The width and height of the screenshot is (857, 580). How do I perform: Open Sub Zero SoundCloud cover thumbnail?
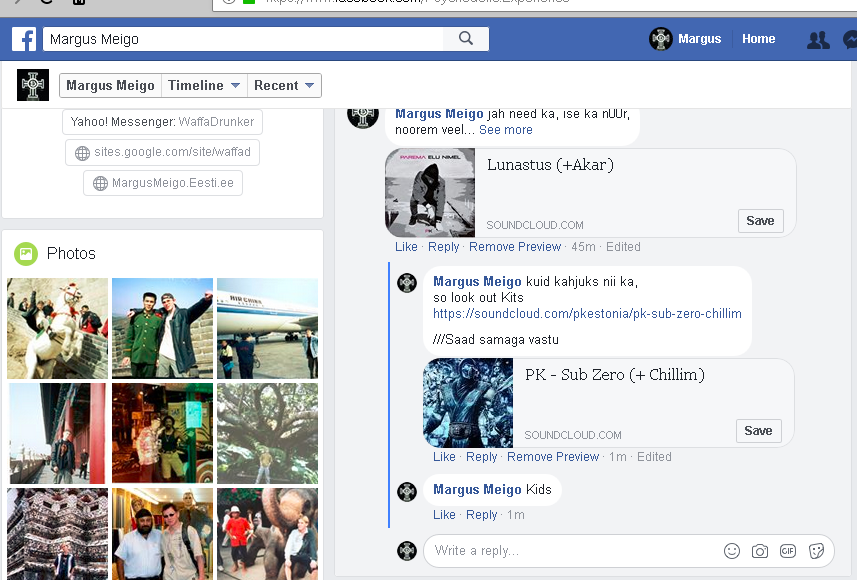pos(468,403)
